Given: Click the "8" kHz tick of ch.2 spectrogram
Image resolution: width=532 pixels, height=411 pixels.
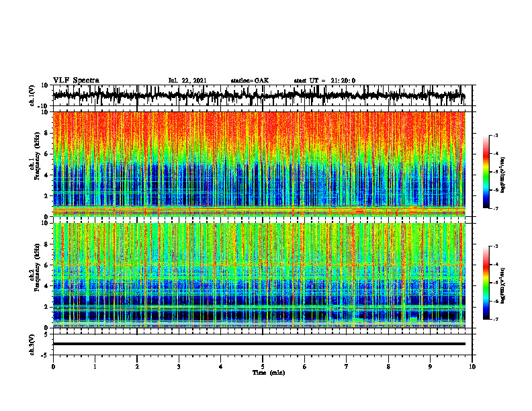Looking at the screenshot, I should click(47, 244).
